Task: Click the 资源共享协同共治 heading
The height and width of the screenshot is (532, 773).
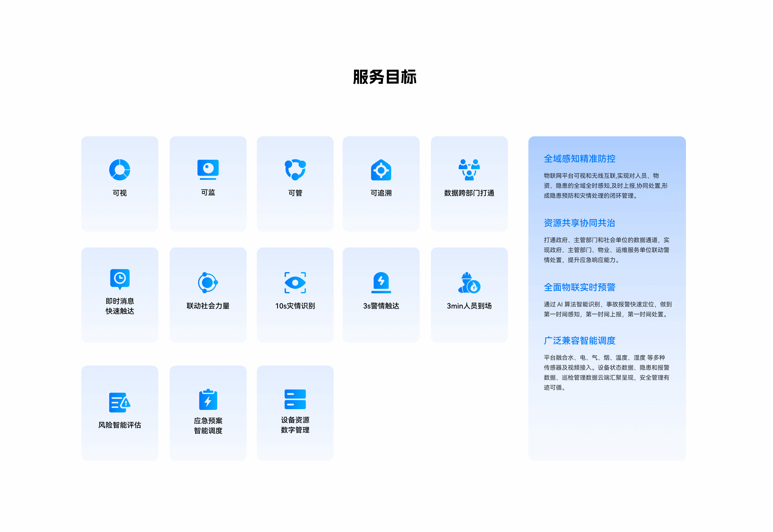Action: (580, 223)
